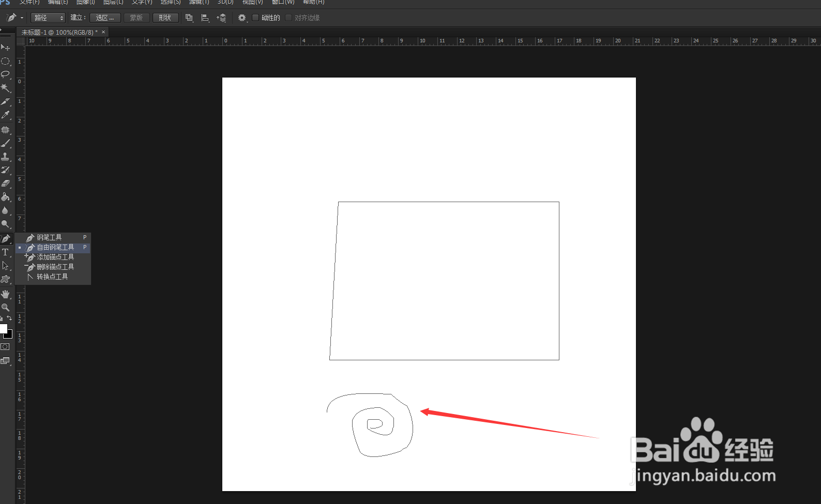
Task: Click the 选区... button
Action: pos(105,18)
